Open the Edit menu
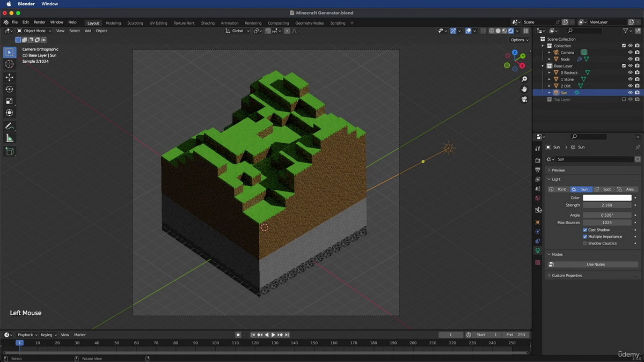The width and height of the screenshot is (644, 362). click(x=25, y=23)
